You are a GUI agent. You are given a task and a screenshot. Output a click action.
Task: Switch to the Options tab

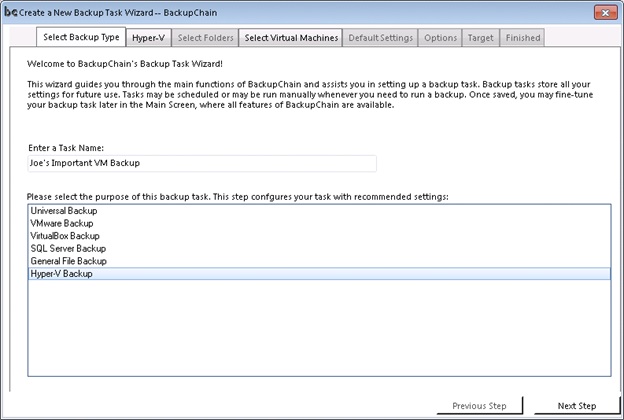[x=440, y=38]
